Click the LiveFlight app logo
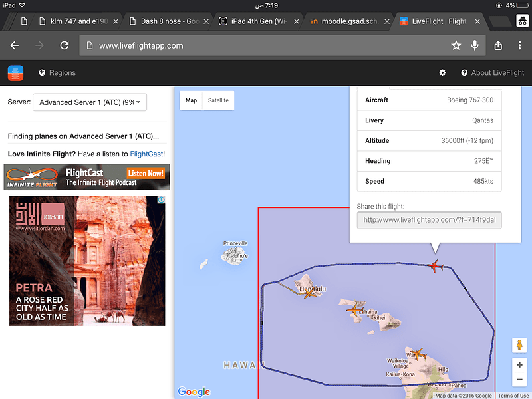The image size is (532, 399). [x=15, y=73]
